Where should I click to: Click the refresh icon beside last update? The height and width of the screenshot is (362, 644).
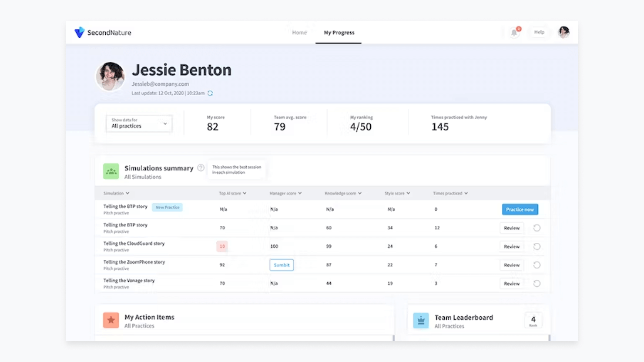[x=210, y=93]
